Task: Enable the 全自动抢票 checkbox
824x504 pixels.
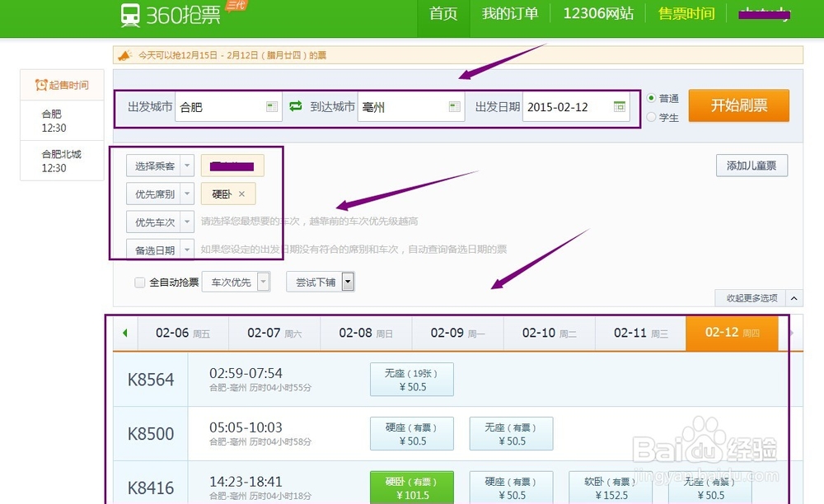Action: [x=140, y=282]
